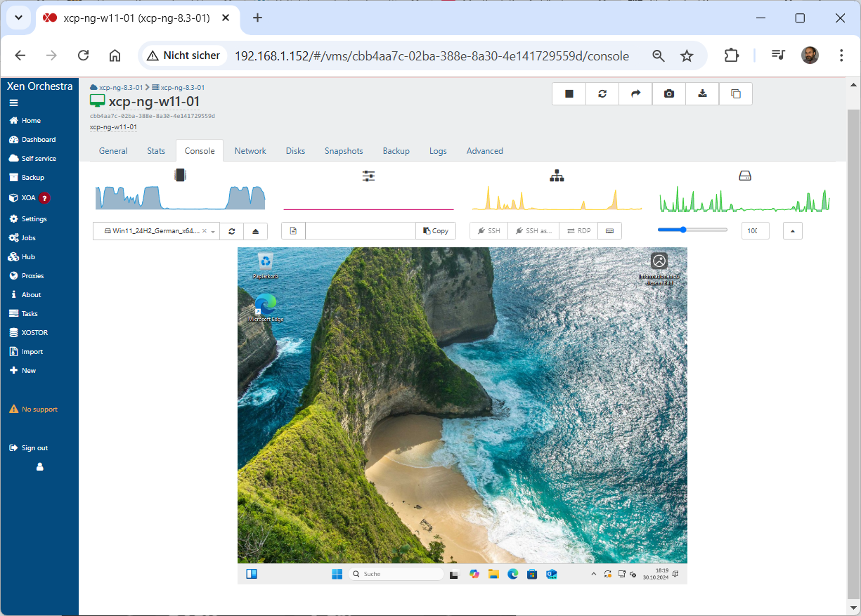Click the export VM download icon
The image size is (861, 616).
[x=702, y=94]
